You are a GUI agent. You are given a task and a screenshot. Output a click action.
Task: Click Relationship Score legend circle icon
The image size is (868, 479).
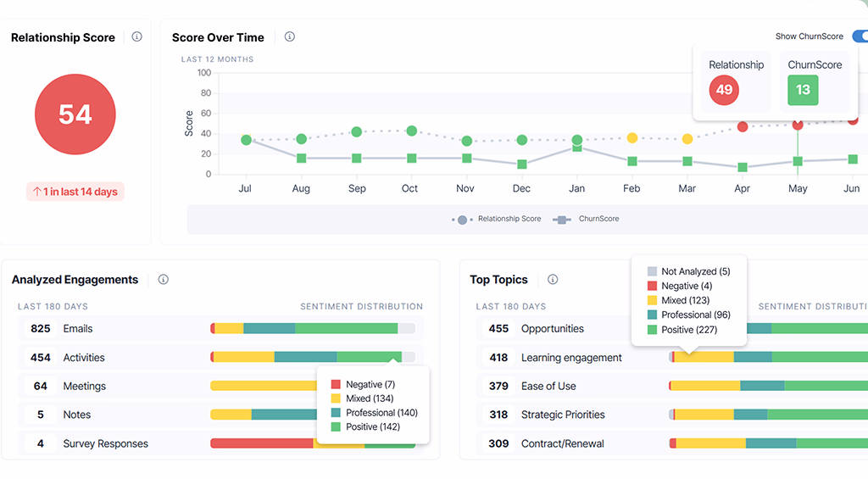pos(462,220)
